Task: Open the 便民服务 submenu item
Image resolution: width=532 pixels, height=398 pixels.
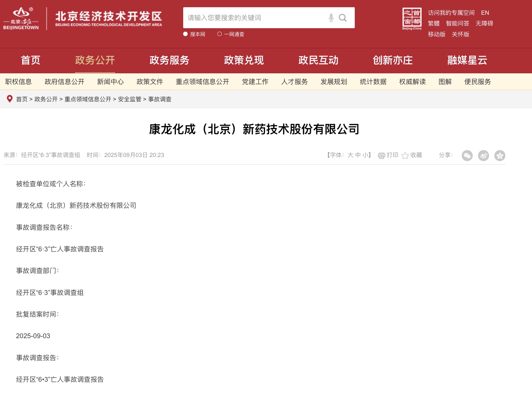Action: click(x=478, y=82)
